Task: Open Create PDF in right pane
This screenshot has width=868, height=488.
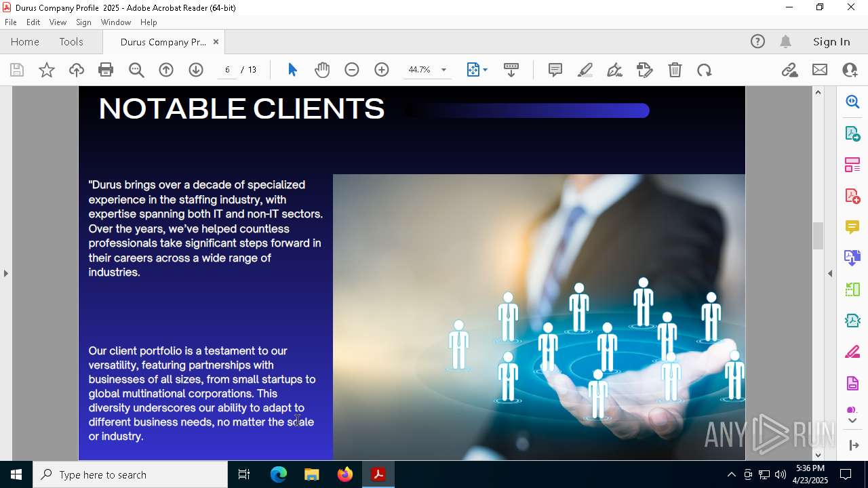Action: [x=852, y=196]
